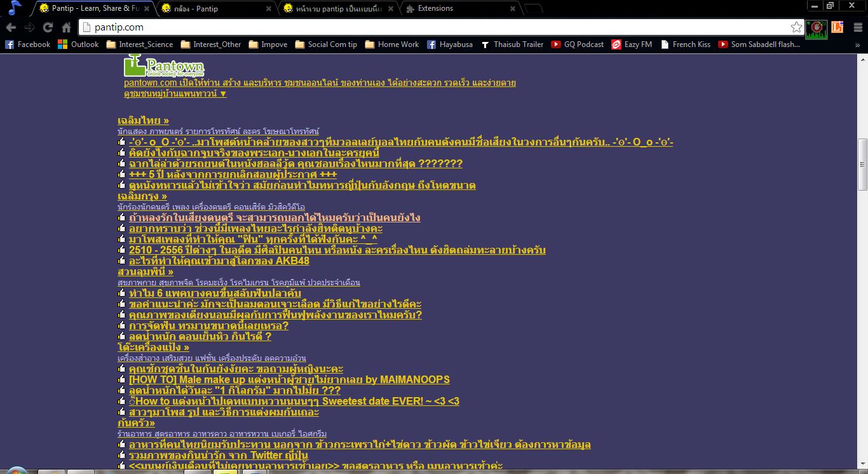Open the GQ Podcast bookmark
Image resolution: width=868 pixels, height=474 pixels.
(x=578, y=44)
